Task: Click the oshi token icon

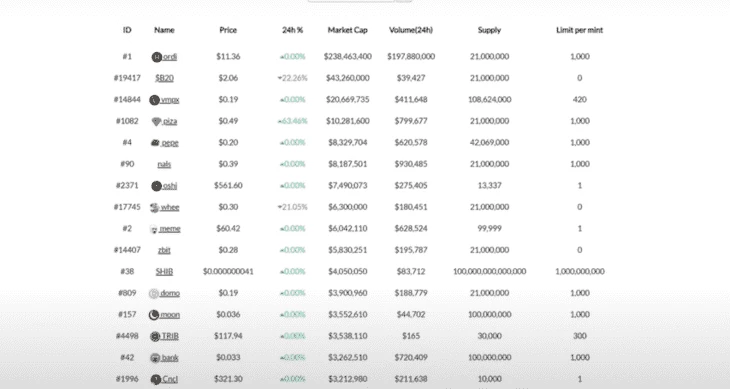Action: [156, 186]
